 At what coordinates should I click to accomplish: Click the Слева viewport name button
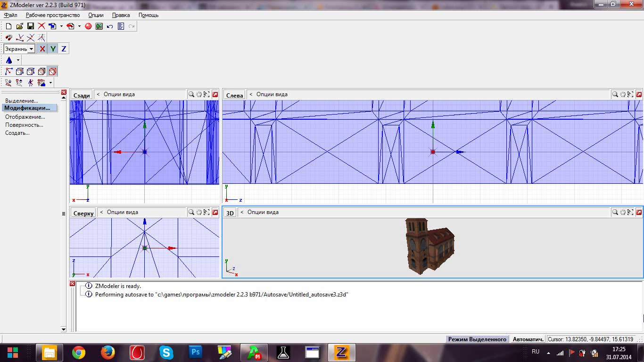(x=234, y=95)
